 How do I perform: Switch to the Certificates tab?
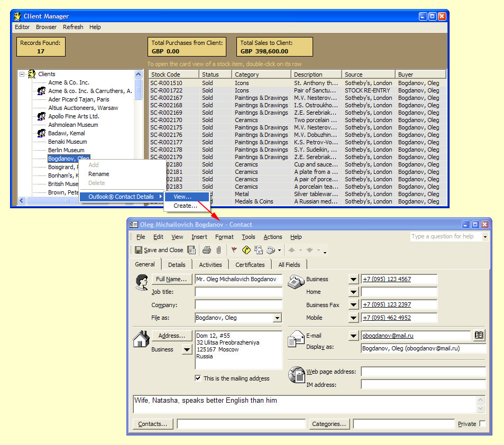250,265
